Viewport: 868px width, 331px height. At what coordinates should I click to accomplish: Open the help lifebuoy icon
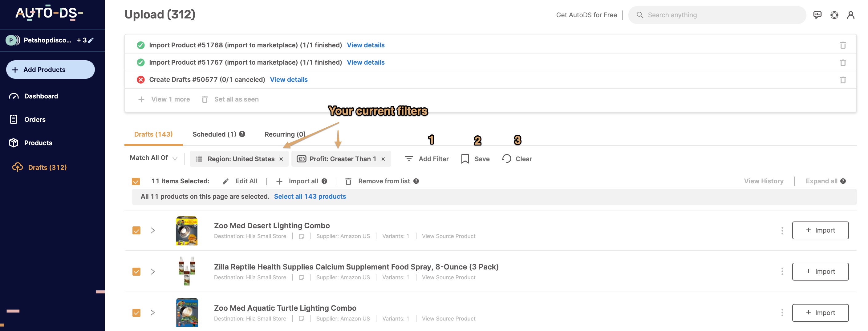tap(834, 15)
